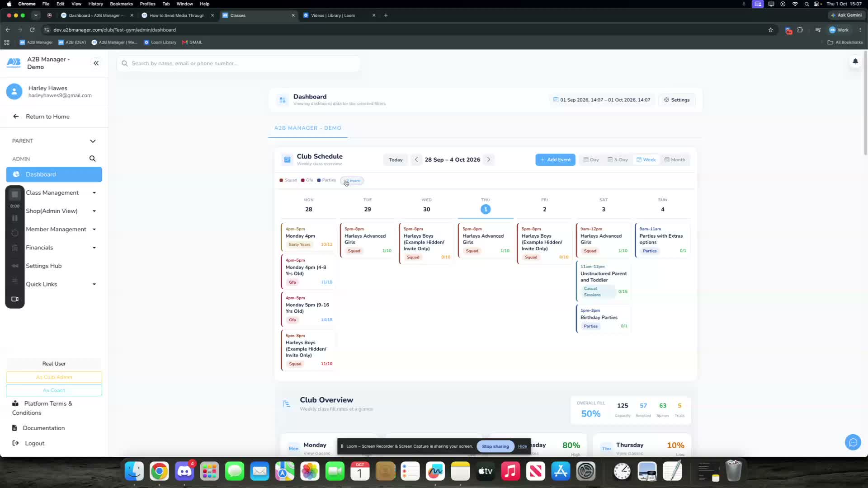This screenshot has width=868, height=488.
Task: Open Birthday Parties event on Saturday
Action: [604, 319]
